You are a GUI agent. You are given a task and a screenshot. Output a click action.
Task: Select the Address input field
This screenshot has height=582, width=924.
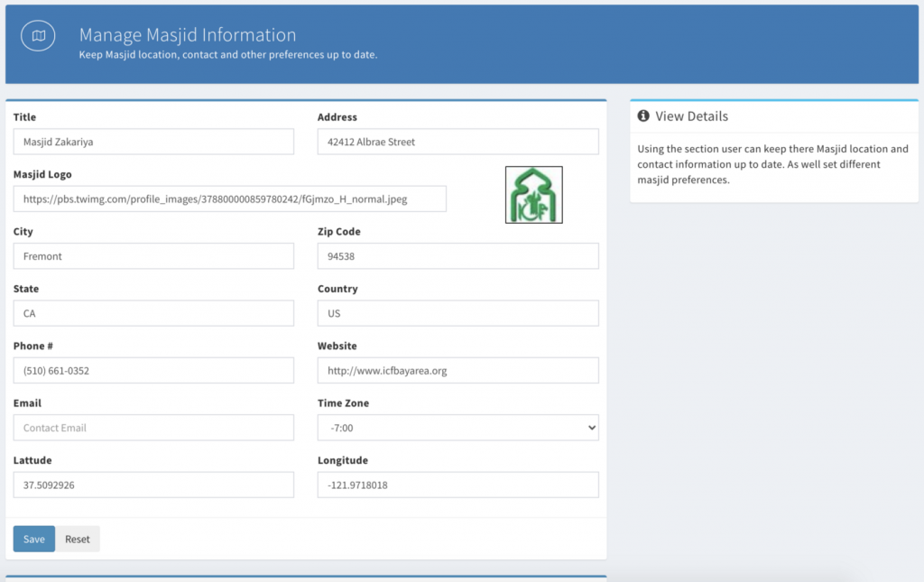457,142
